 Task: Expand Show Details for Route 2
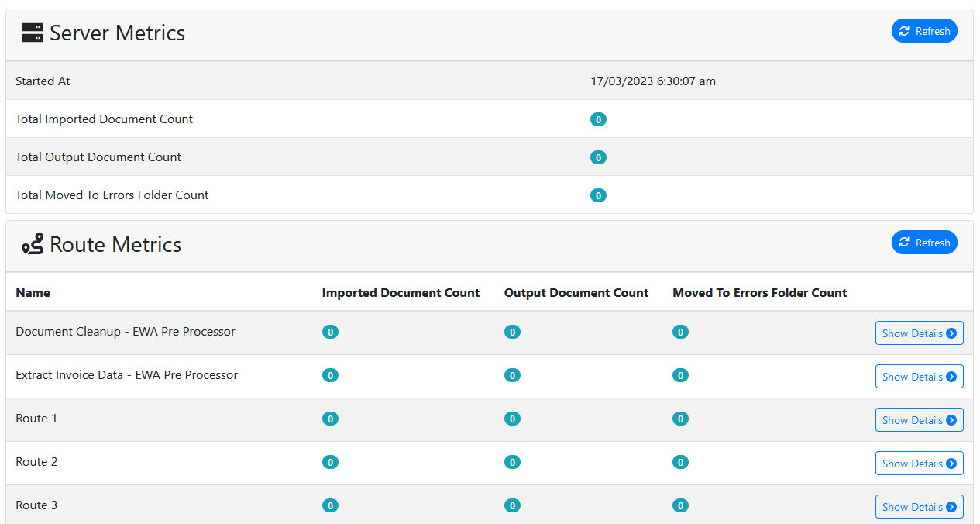point(919,464)
